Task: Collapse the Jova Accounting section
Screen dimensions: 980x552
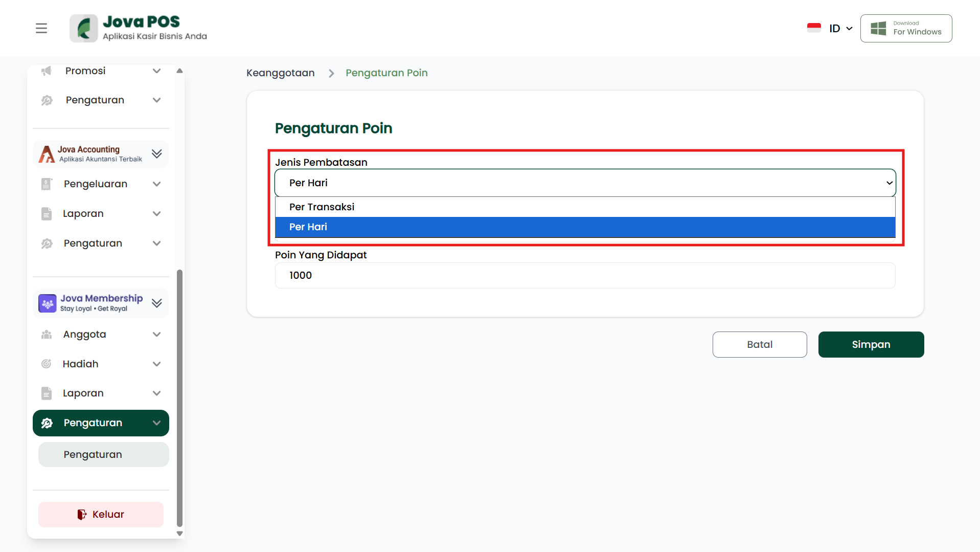Action: click(x=157, y=154)
